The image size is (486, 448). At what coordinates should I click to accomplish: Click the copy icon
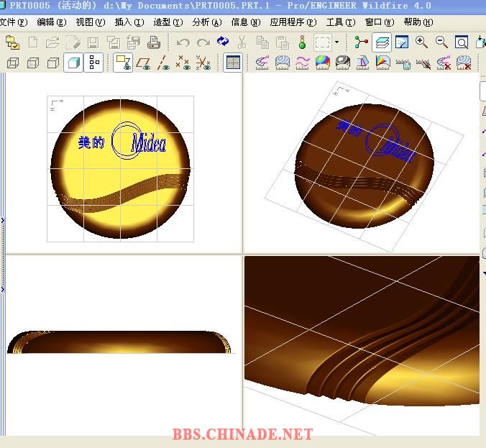pos(262,42)
